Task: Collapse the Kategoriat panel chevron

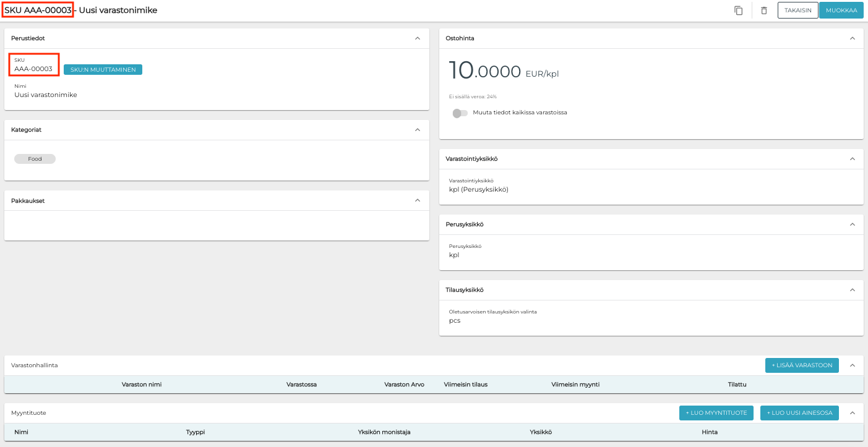Action: 418,130
